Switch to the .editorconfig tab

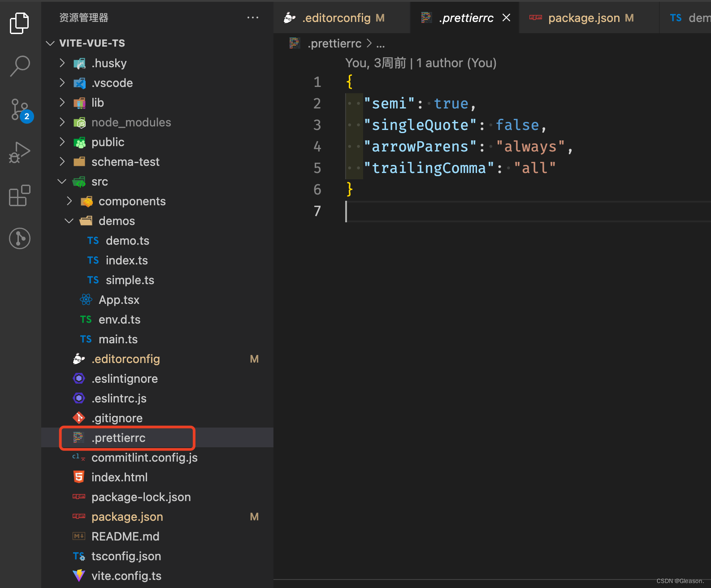[x=342, y=17]
